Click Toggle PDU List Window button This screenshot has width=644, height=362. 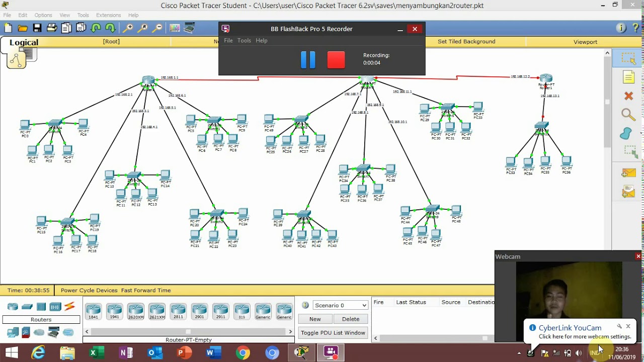[333, 333]
